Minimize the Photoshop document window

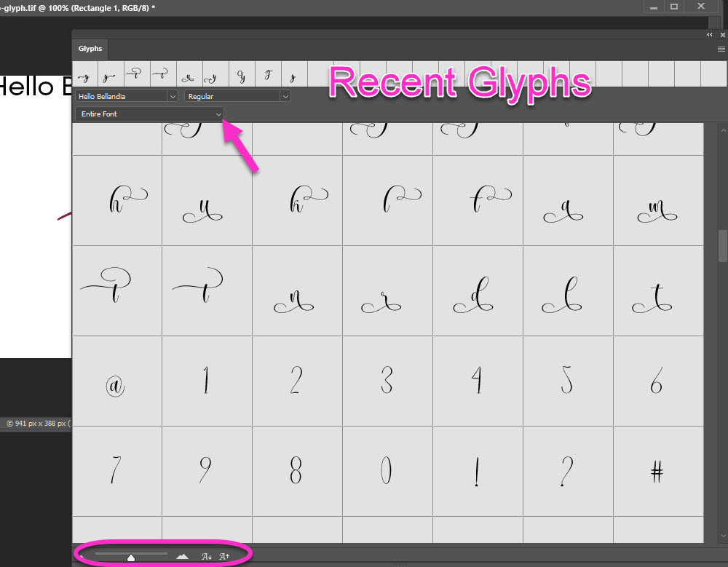[x=654, y=7]
